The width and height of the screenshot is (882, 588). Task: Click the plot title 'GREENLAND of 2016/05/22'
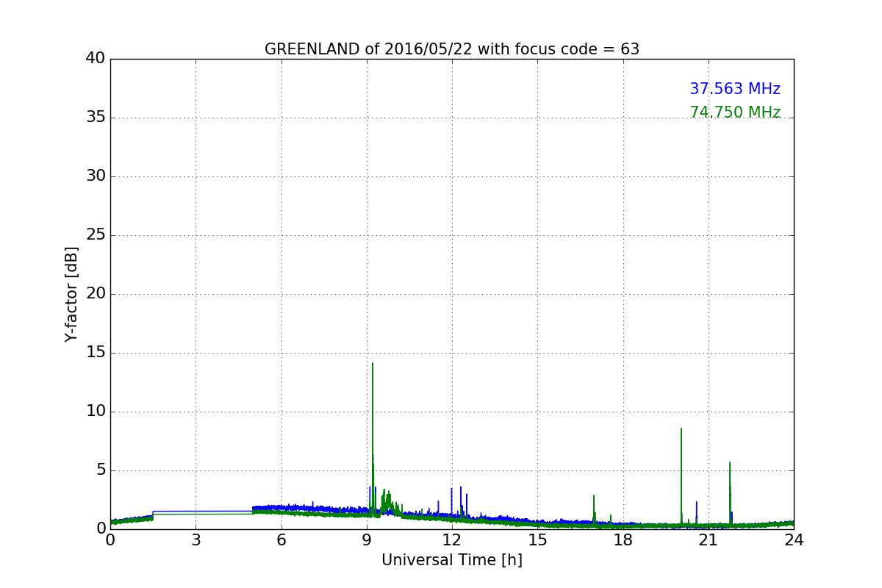point(451,49)
